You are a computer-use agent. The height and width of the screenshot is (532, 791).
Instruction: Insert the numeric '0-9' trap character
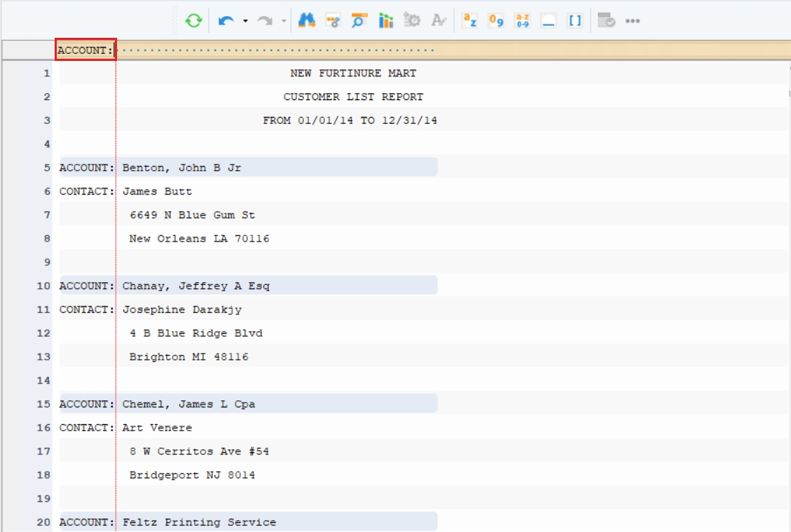point(496,21)
